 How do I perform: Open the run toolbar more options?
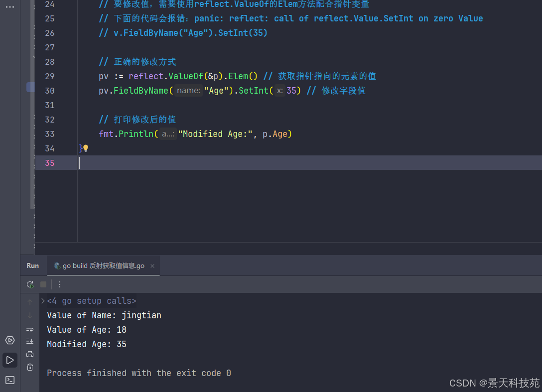[60, 284]
